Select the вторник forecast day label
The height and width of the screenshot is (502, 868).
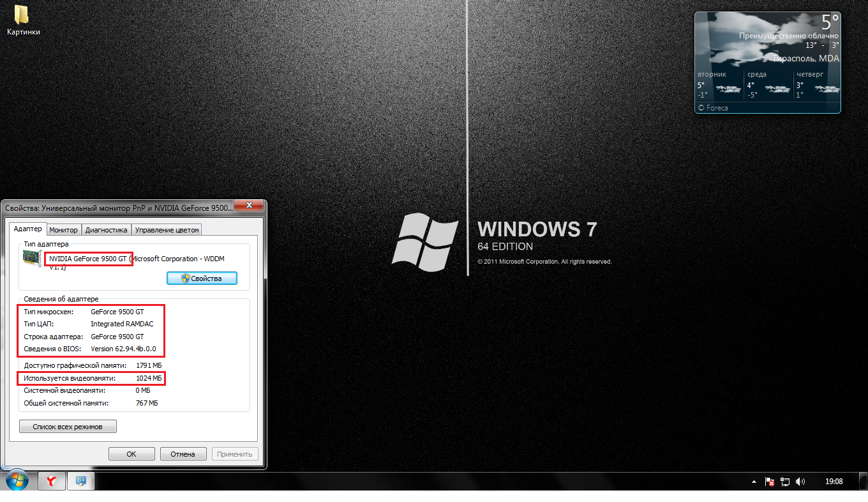tap(712, 74)
